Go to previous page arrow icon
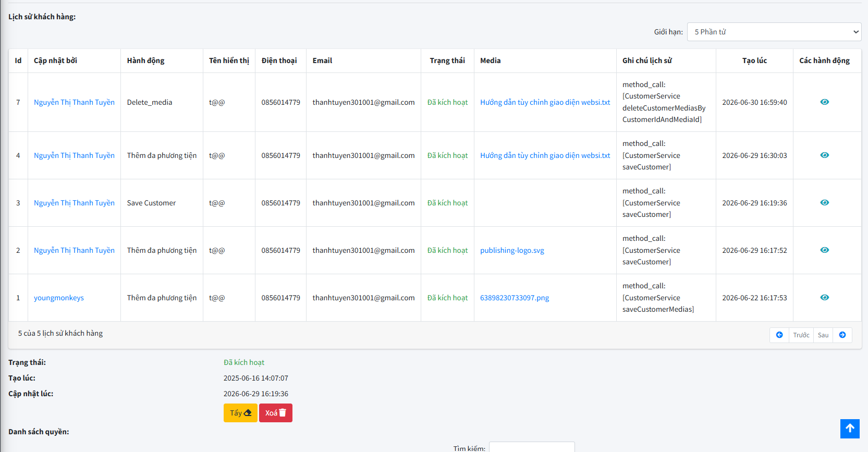Screen dimensions: 868x452 [779, 335]
